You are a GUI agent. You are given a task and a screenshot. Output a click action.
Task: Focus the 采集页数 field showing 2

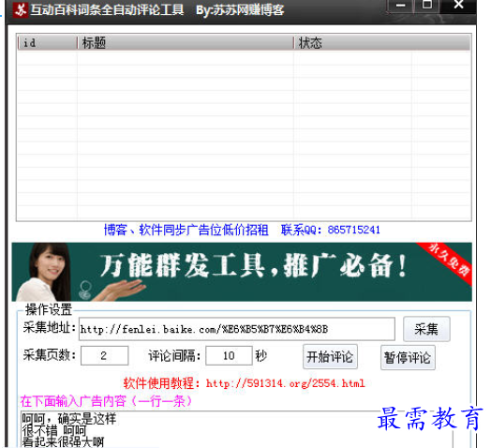pyautogui.click(x=104, y=355)
